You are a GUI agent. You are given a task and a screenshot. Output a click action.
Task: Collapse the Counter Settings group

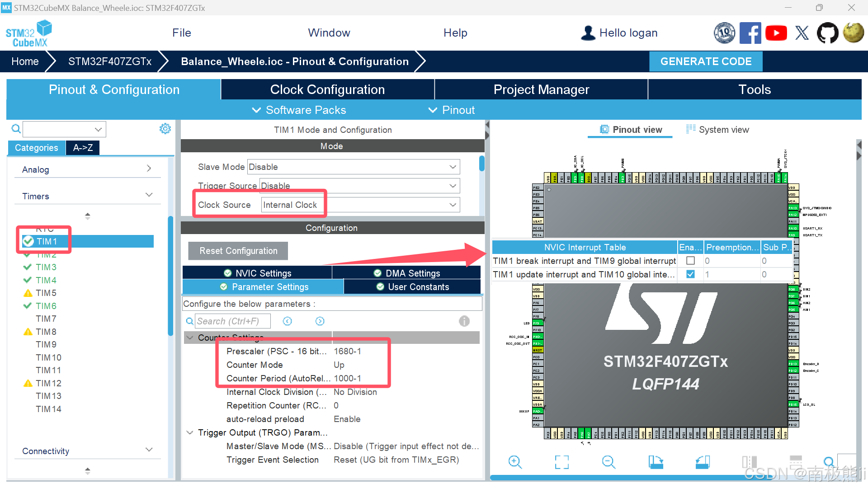[190, 338]
